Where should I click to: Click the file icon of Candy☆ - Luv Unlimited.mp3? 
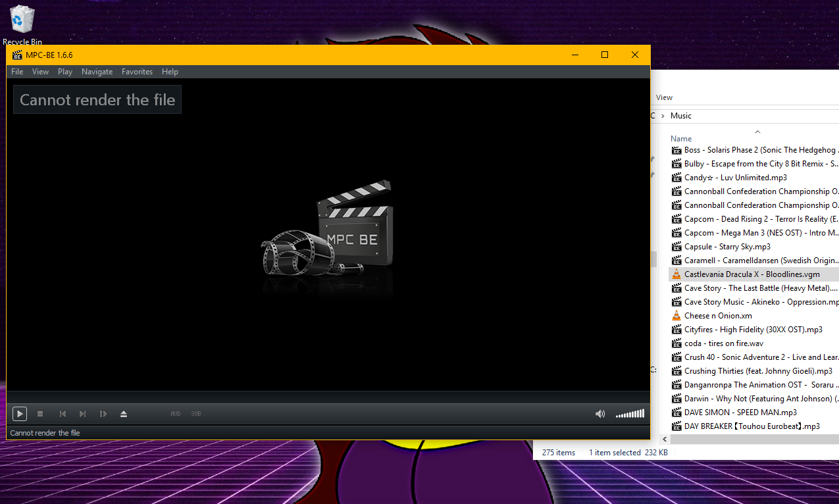pyautogui.click(x=676, y=178)
